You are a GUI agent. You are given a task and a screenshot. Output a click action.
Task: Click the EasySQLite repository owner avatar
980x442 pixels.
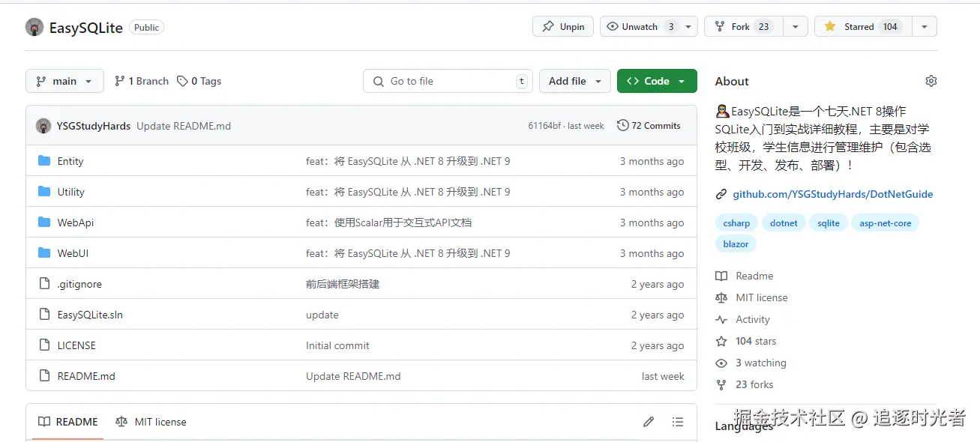[x=34, y=27]
